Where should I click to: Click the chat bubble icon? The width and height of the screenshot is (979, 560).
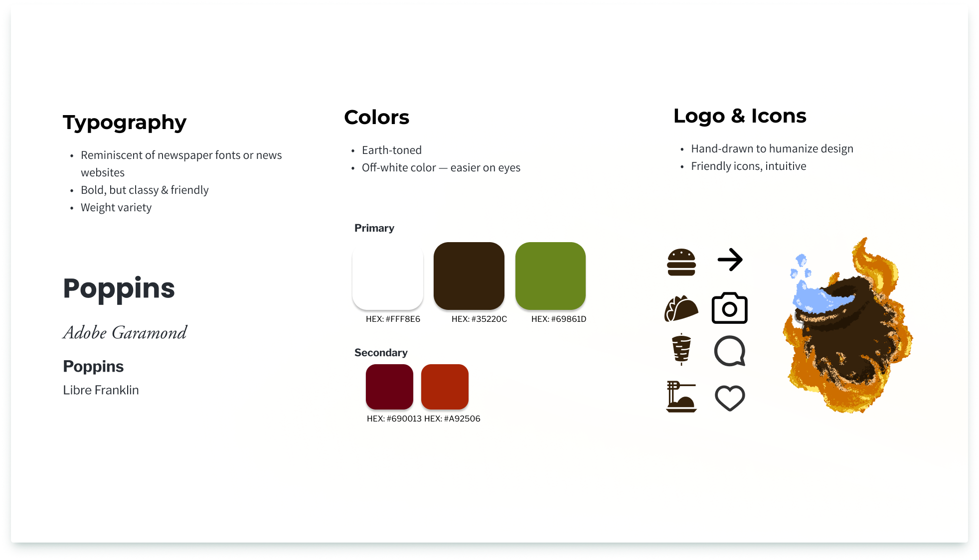[729, 351]
